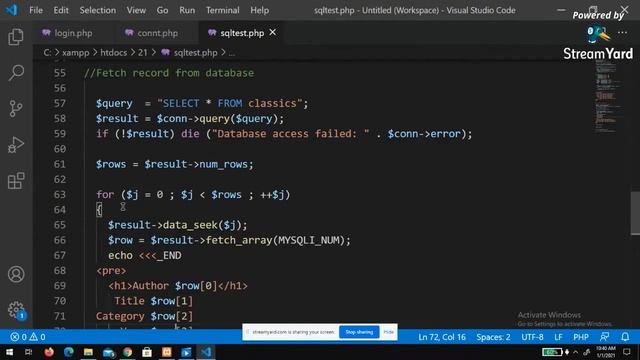The width and height of the screenshot is (640, 360).
Task: Click line number 63 in gutter
Action: [60, 195]
